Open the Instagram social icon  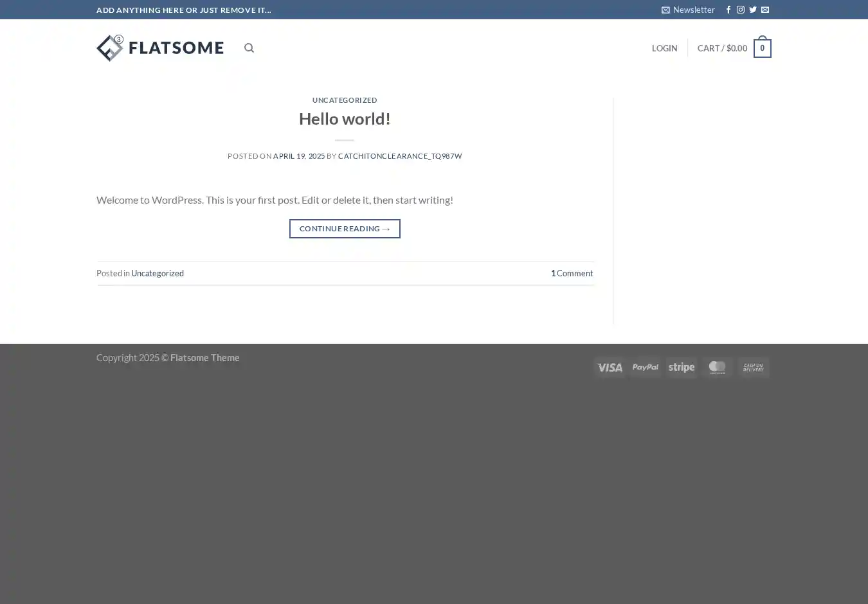coord(741,10)
